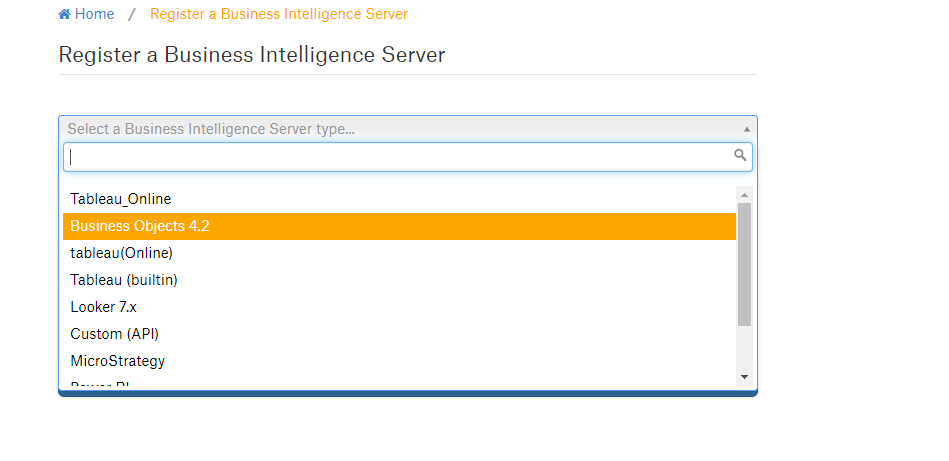Select tableau(Online) option
The width and height of the screenshot is (949, 461).
coord(399,253)
